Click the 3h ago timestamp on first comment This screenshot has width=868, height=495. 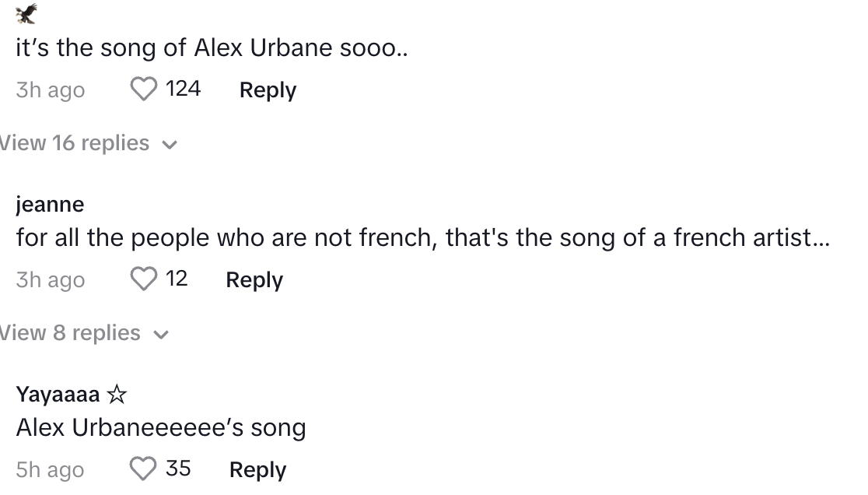(50, 90)
